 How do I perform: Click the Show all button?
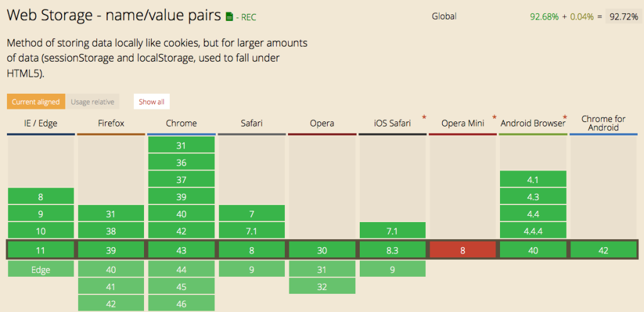click(152, 102)
